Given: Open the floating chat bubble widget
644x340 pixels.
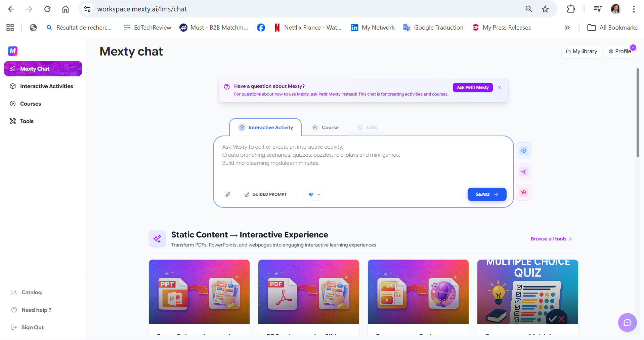Looking at the screenshot, I should 627,323.
